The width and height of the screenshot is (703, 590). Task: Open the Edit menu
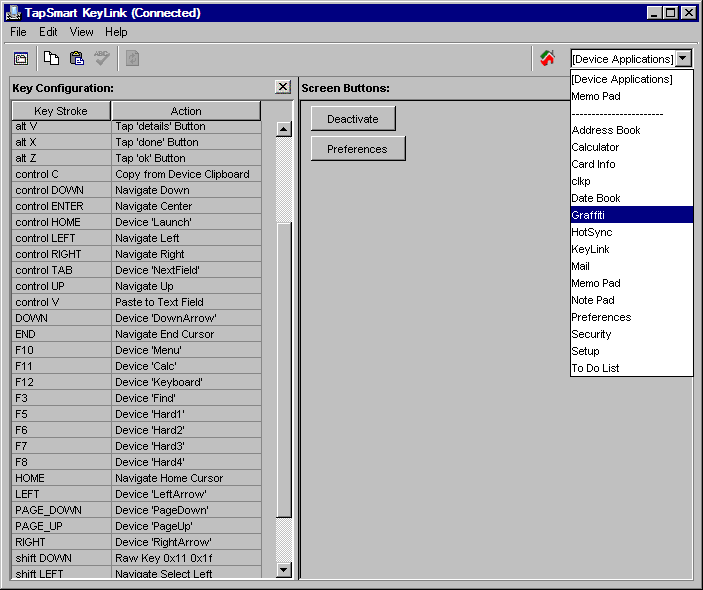(x=48, y=32)
